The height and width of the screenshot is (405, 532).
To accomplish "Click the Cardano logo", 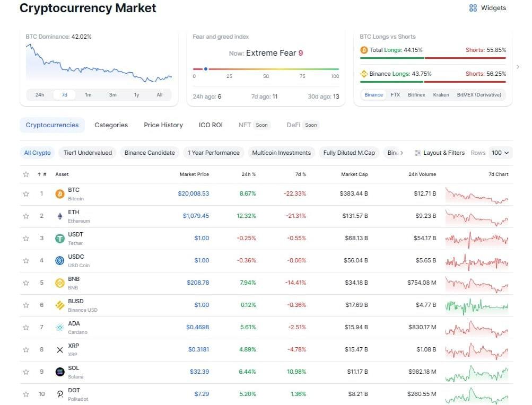I will click(x=60, y=327).
